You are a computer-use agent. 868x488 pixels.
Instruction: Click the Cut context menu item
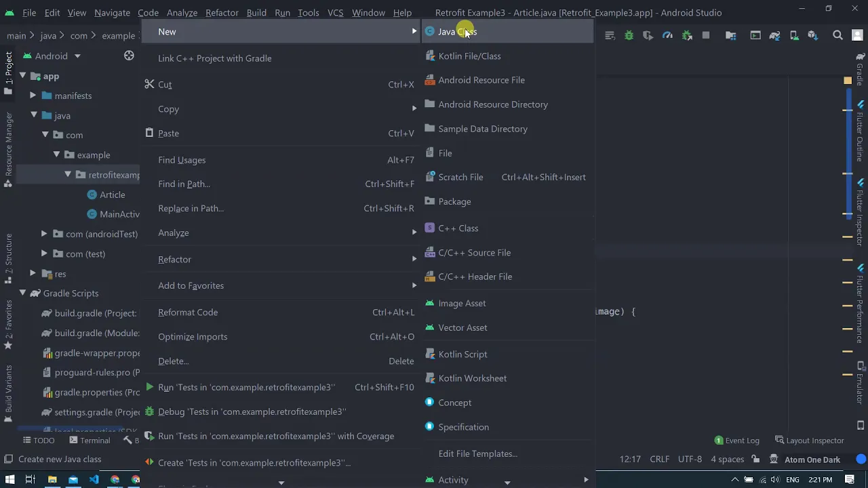pos(281,85)
